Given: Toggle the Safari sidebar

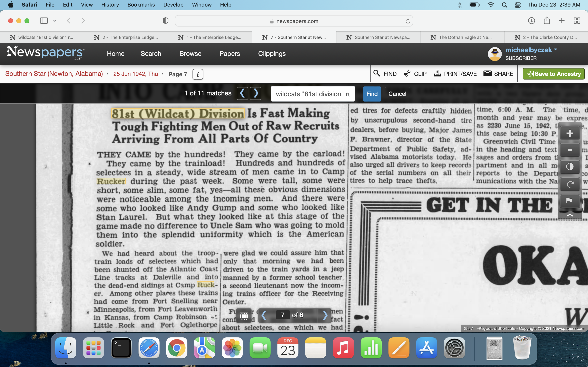Looking at the screenshot, I should (x=44, y=21).
